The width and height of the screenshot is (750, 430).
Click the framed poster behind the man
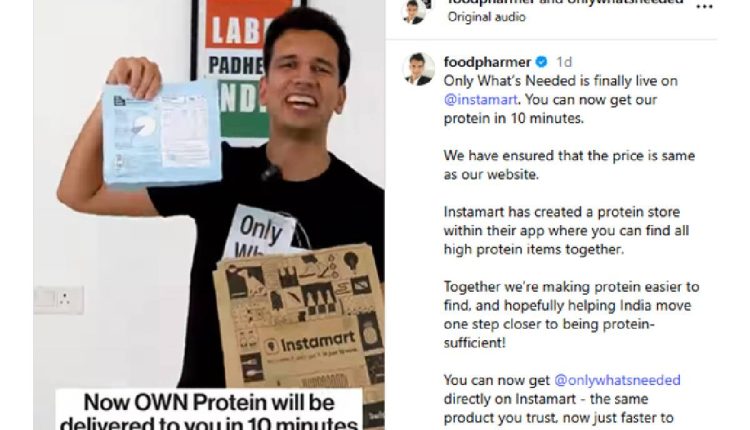click(232, 67)
